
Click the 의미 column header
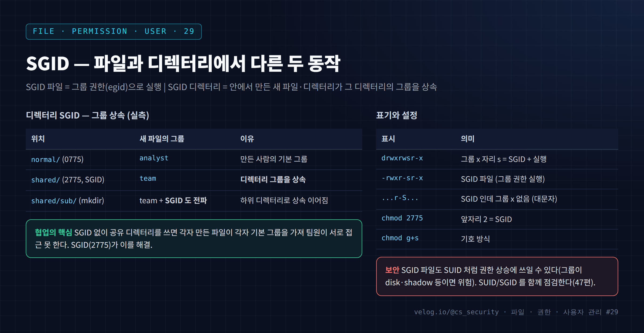point(467,139)
